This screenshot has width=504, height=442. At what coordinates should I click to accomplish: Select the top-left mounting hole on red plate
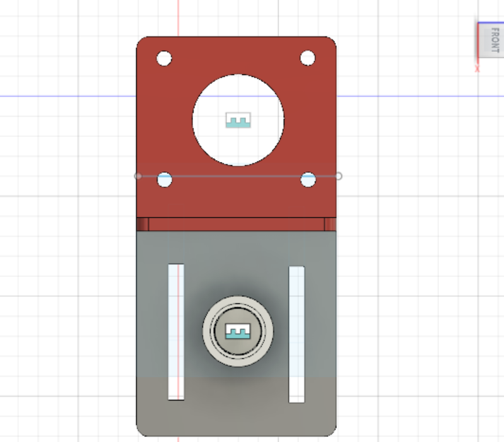tap(164, 59)
